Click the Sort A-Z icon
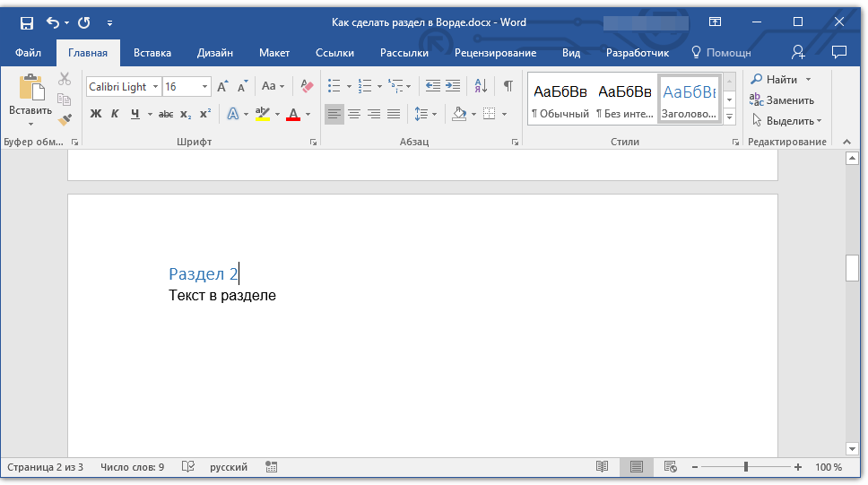This screenshot has height=485, width=868. tap(481, 86)
